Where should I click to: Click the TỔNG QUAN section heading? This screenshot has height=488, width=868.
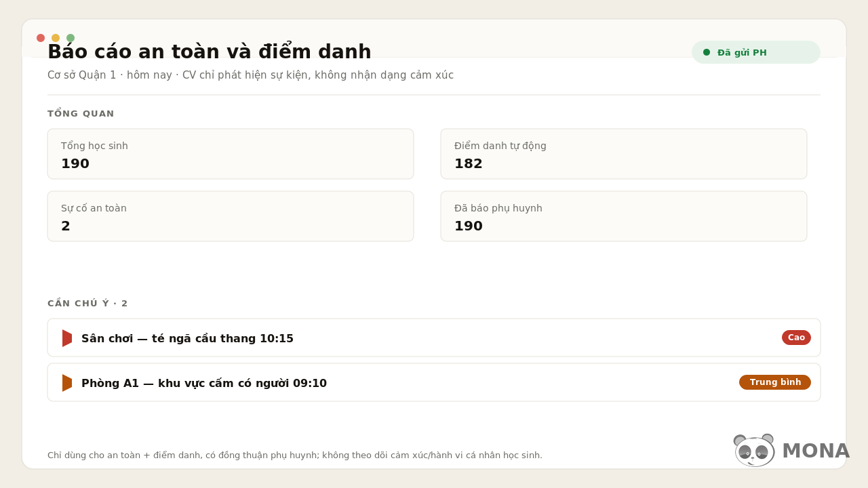[81, 114]
